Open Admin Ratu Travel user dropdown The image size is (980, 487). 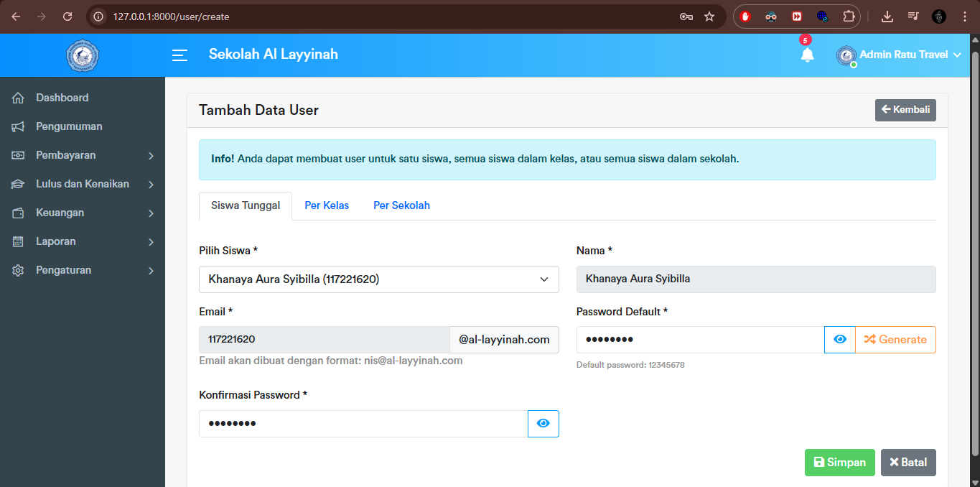(x=900, y=55)
